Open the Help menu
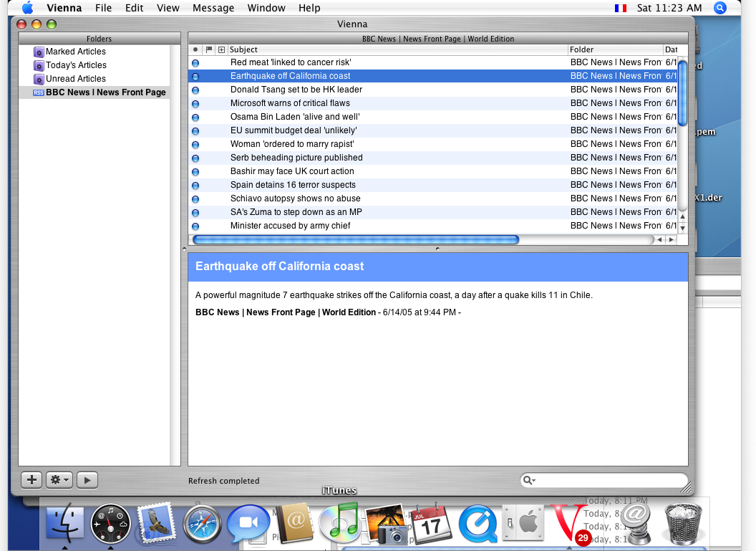The width and height of the screenshot is (756, 551). [309, 8]
